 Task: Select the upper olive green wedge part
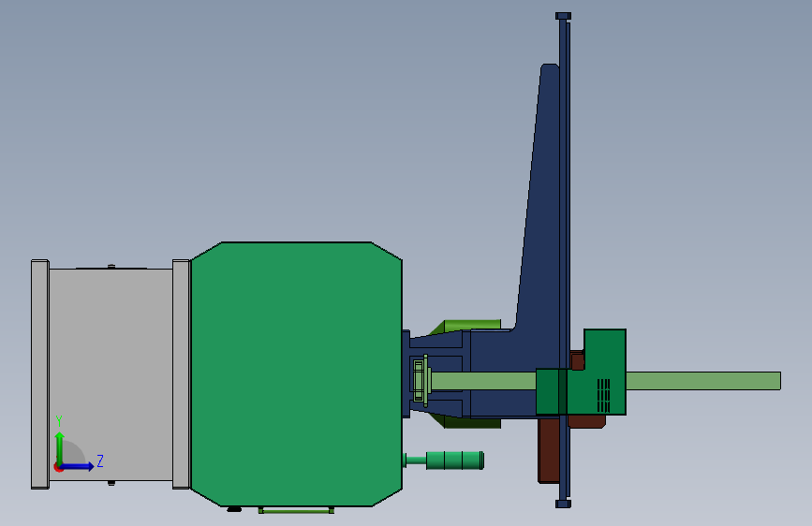tap(466, 326)
